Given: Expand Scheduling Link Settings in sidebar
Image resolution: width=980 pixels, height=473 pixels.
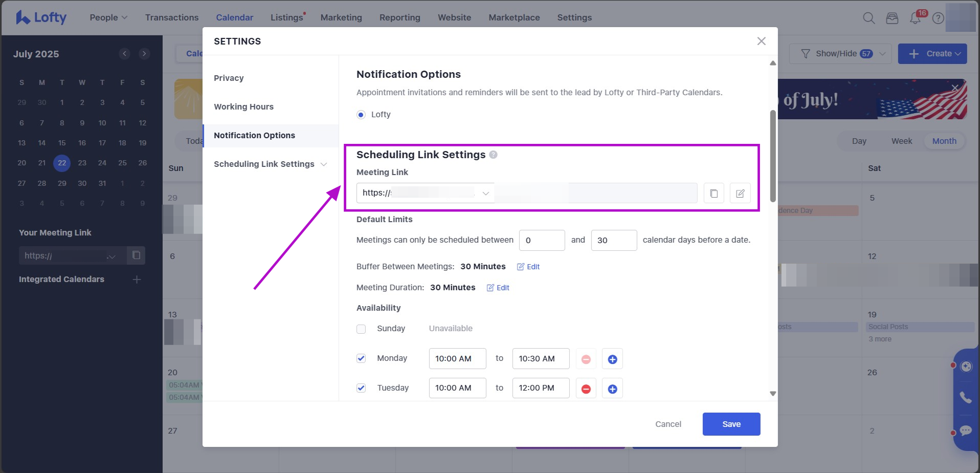Looking at the screenshot, I should point(323,164).
